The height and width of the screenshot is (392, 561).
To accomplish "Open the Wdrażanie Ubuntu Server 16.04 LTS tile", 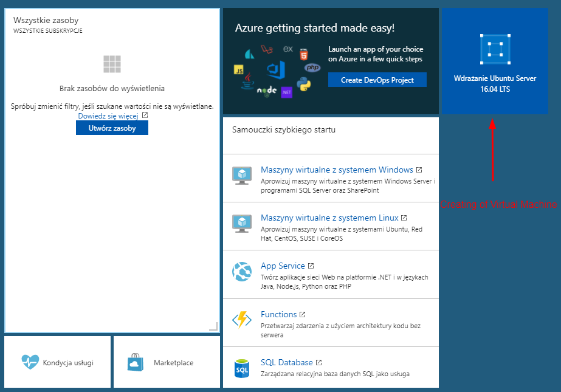I will click(495, 61).
